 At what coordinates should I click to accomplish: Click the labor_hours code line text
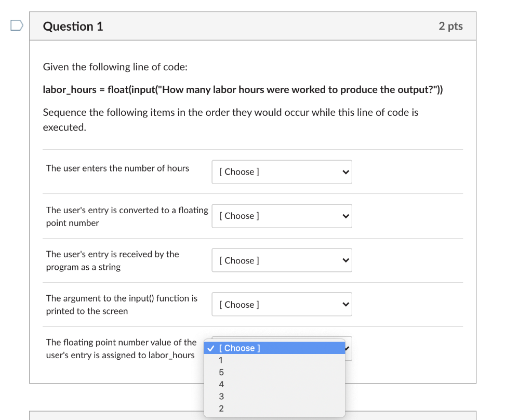[x=243, y=90]
